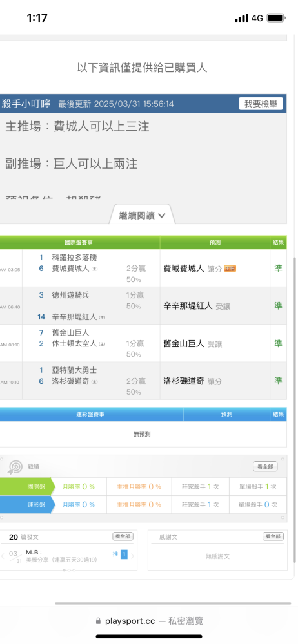298x644 pixels.
Task: Go to previous post with left arrow
Action: point(3,556)
